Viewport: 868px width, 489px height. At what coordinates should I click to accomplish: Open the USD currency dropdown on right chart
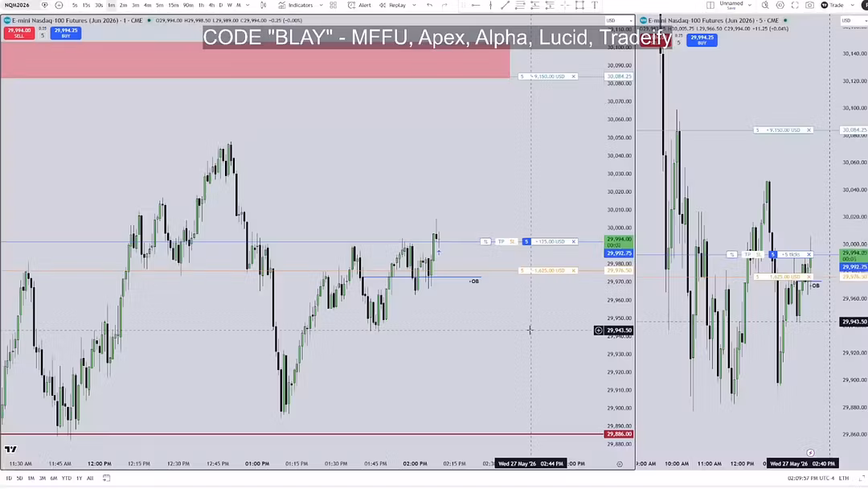(x=854, y=20)
